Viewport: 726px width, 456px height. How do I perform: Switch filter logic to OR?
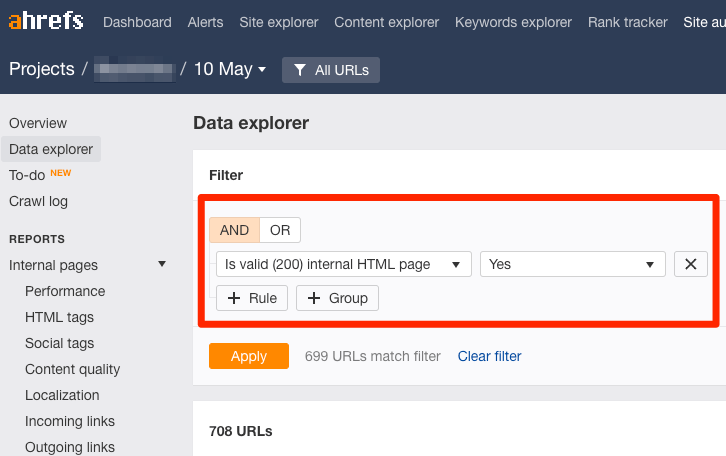pos(280,230)
